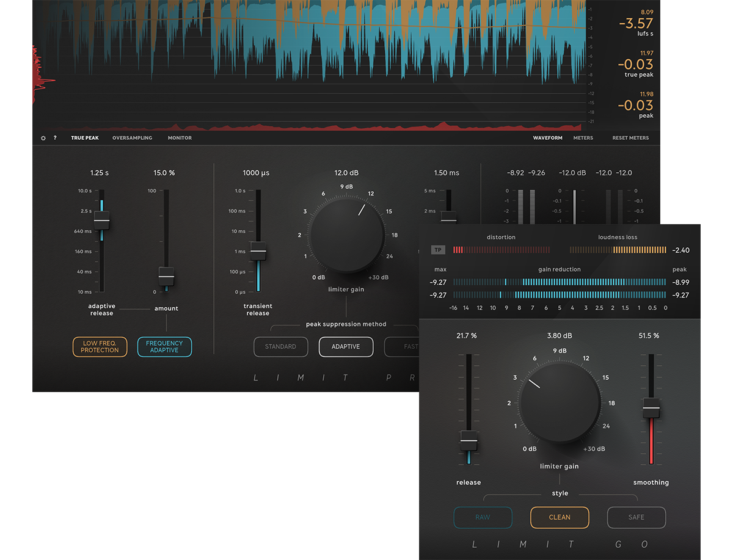The image size is (733, 560).
Task: Click the 51.5 % smoothing value
Action: point(649,336)
